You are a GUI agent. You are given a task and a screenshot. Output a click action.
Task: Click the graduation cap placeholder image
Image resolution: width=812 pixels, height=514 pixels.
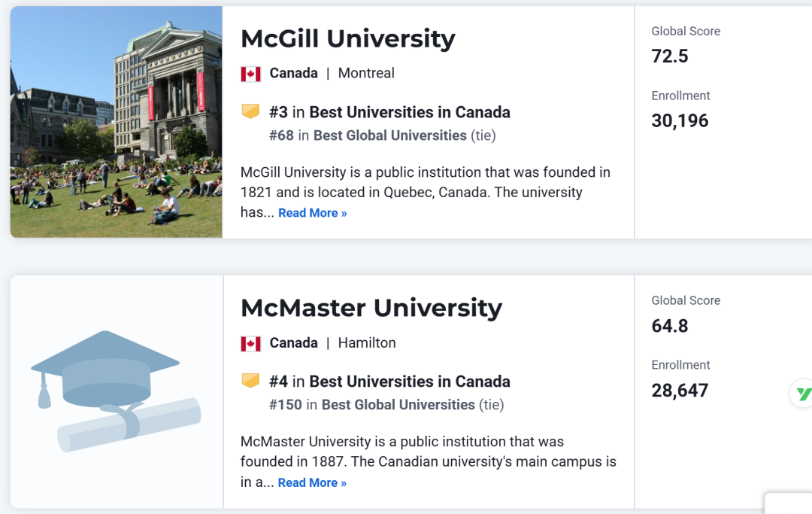pyautogui.click(x=116, y=391)
